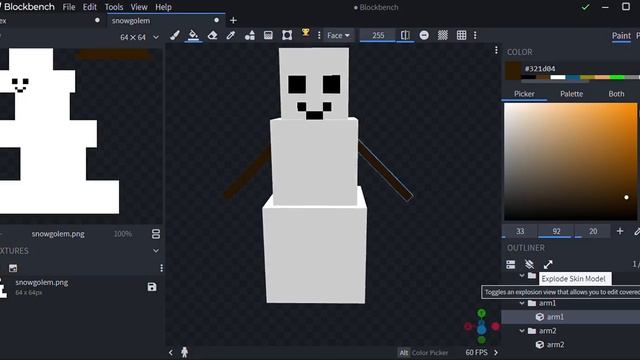This screenshot has width=640, height=360.
Task: Add current color to palette plus
Action: coord(620,231)
